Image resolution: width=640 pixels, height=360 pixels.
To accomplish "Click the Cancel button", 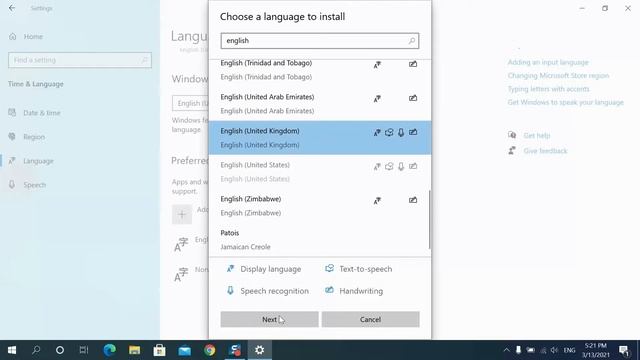I will click(370, 319).
